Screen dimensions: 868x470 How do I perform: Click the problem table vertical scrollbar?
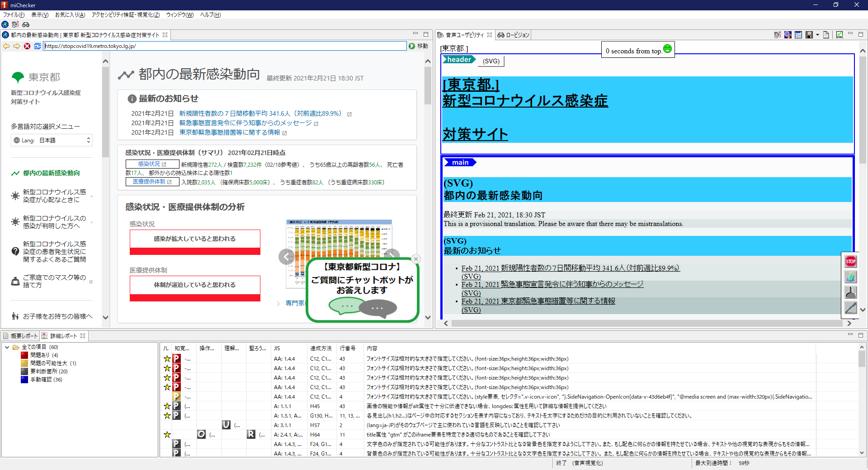click(x=862, y=359)
